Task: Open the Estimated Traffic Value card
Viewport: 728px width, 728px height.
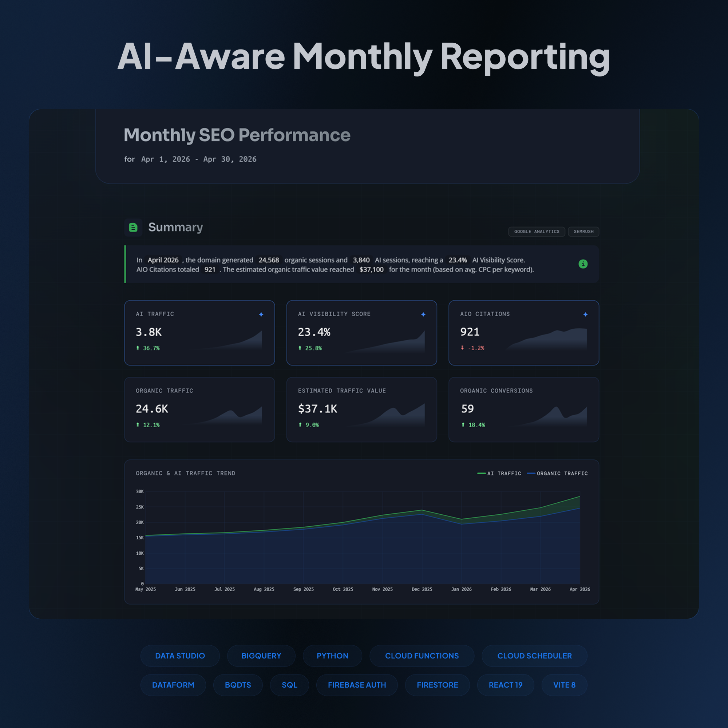Action: (x=361, y=409)
